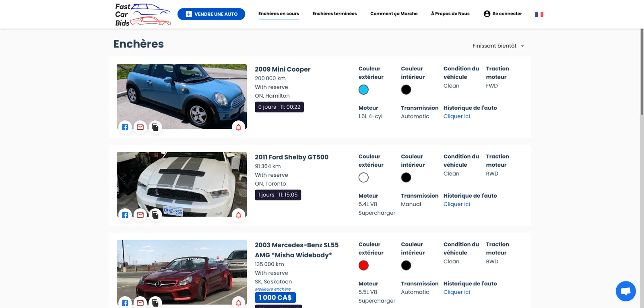Click Mini Cooper countdown timer 0 jours
This screenshot has height=308, width=644.
click(279, 107)
